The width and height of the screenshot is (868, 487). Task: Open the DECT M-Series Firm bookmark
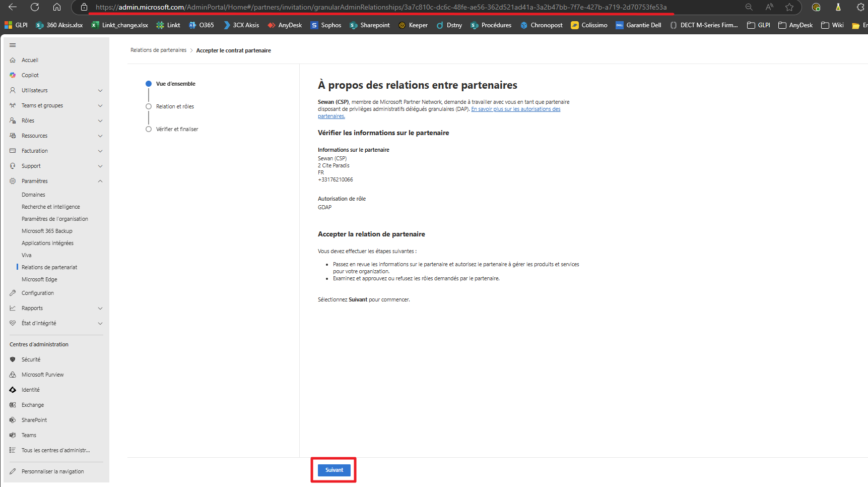704,25
